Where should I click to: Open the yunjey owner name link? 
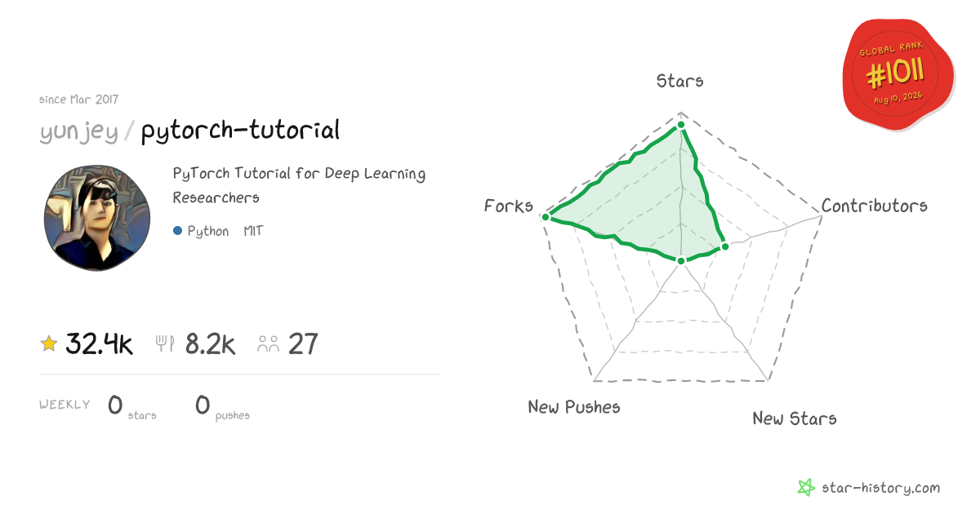click(78, 131)
